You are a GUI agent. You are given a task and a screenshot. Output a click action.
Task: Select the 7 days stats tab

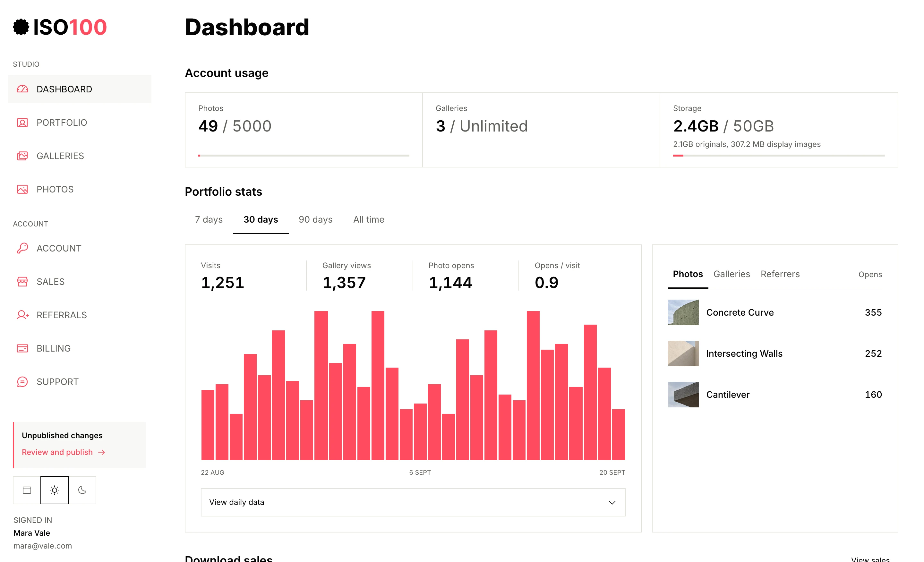(x=209, y=220)
